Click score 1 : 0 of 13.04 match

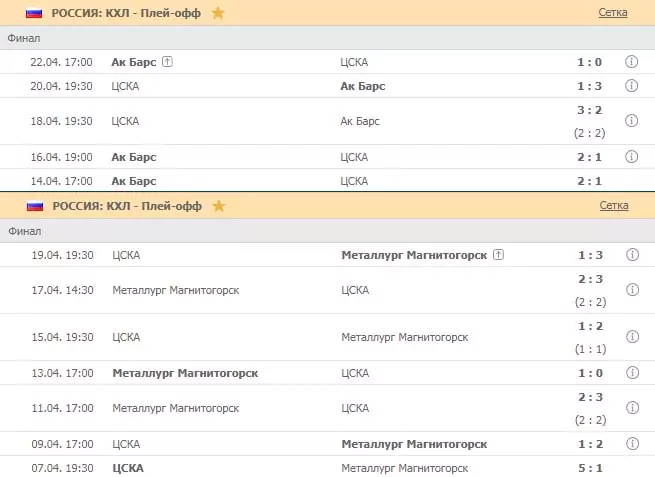tap(591, 373)
